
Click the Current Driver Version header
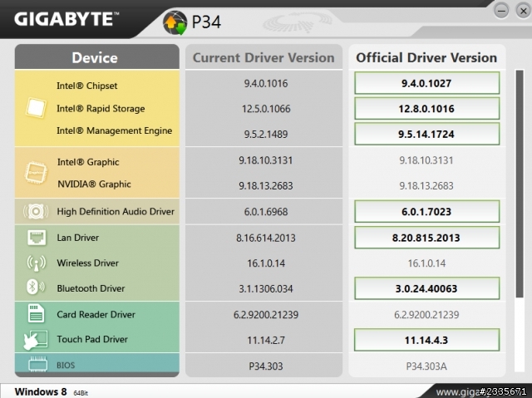click(264, 57)
